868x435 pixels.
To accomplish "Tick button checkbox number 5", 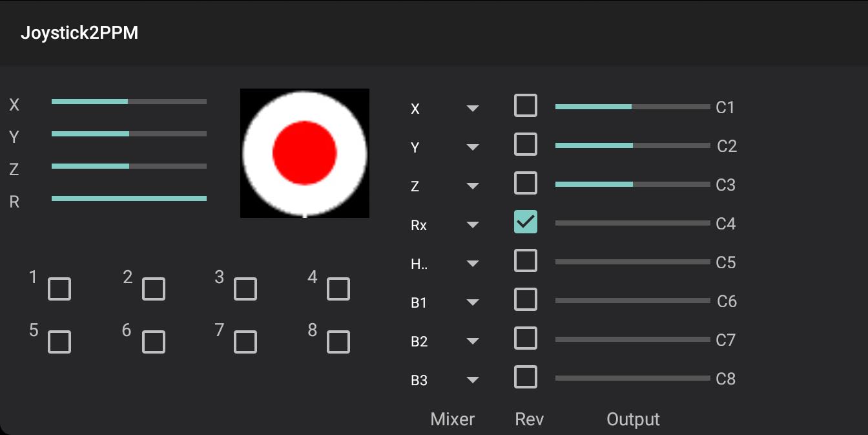I will click(59, 342).
